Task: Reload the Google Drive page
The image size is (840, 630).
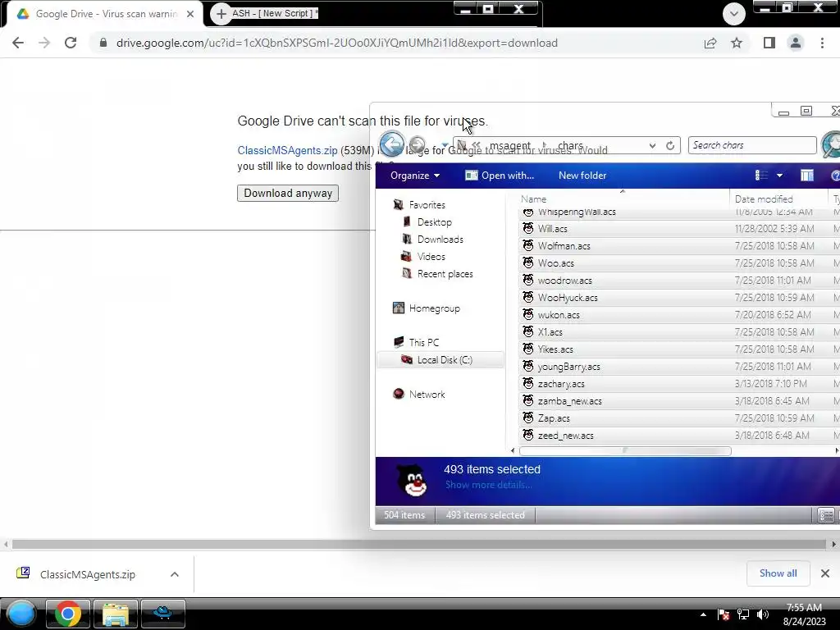Action: click(x=71, y=43)
